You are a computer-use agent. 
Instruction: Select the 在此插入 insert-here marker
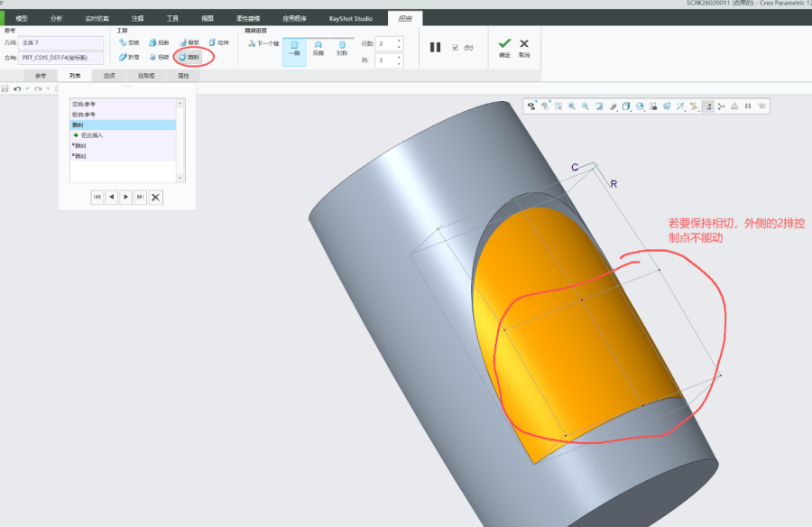pyautogui.click(x=124, y=135)
